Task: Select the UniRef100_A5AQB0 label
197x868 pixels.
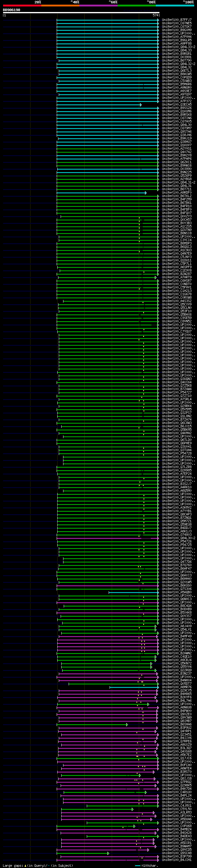Action: pyautogui.click(x=177, y=592)
